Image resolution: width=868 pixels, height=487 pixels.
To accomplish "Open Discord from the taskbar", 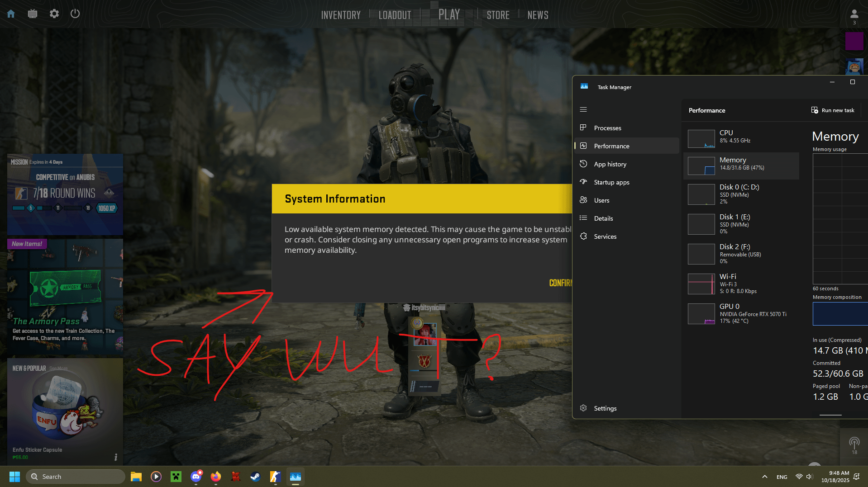I will [x=196, y=477].
